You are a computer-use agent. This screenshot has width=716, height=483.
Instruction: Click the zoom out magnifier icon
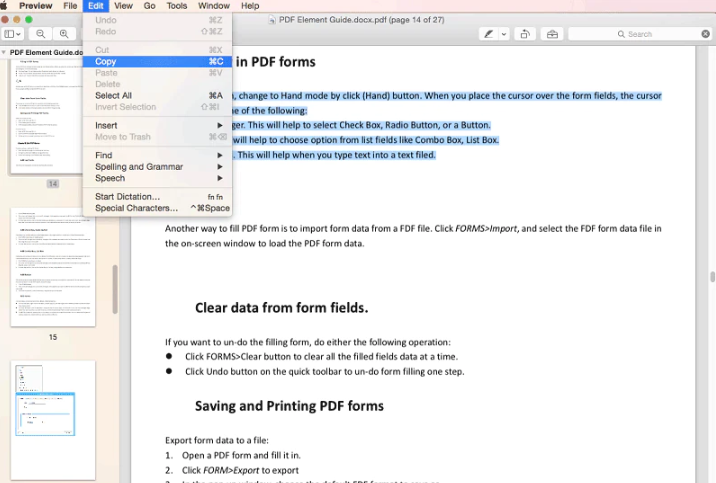pyautogui.click(x=41, y=34)
